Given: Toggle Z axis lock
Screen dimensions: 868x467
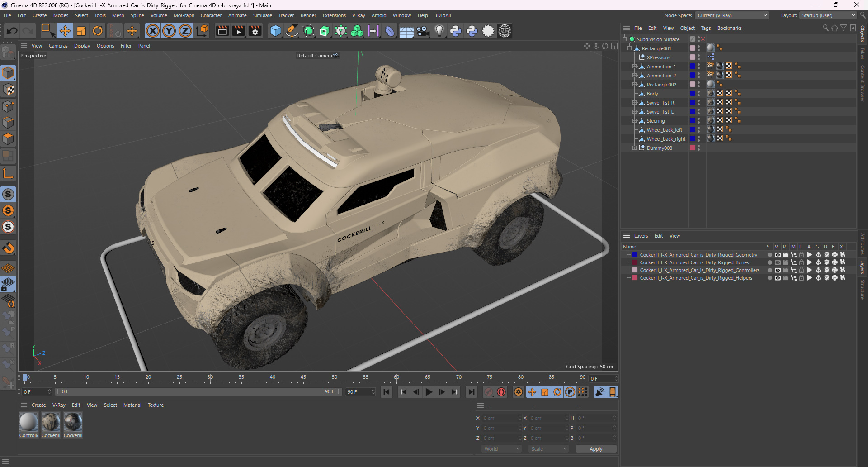Looking at the screenshot, I should tap(185, 31).
